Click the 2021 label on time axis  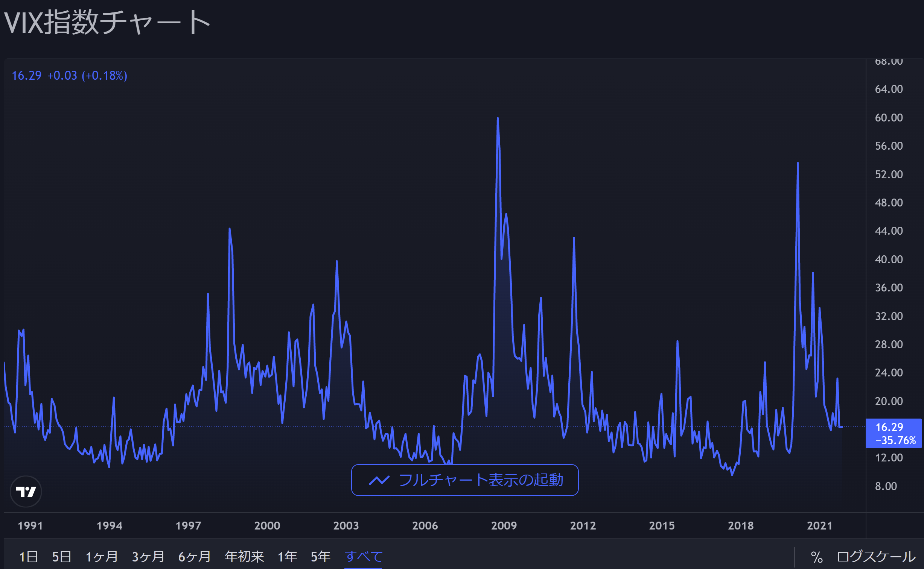[819, 526]
